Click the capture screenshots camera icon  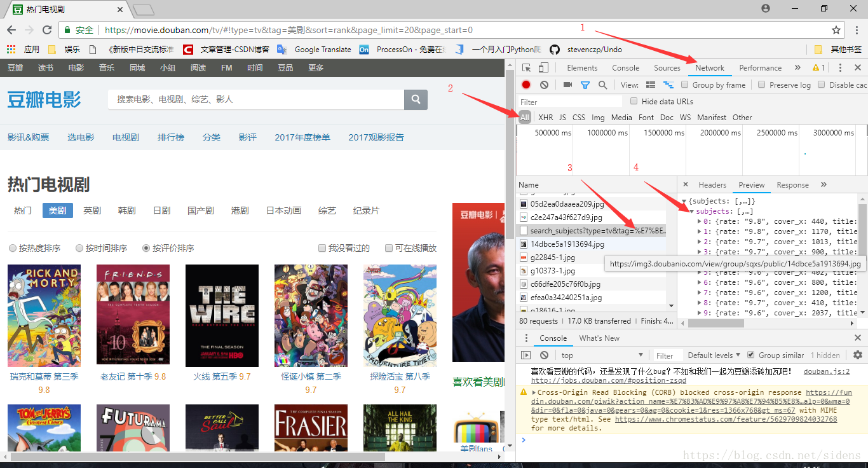567,85
